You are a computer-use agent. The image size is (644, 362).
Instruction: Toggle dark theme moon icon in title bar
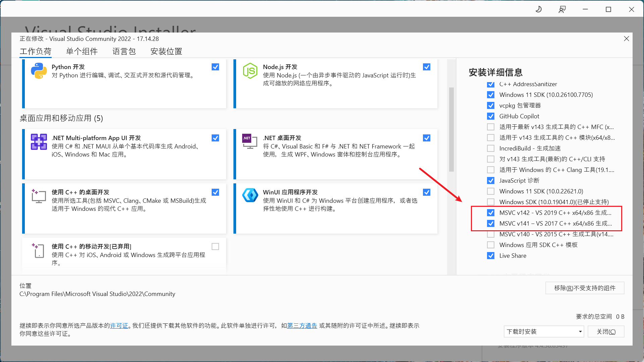pos(539,9)
